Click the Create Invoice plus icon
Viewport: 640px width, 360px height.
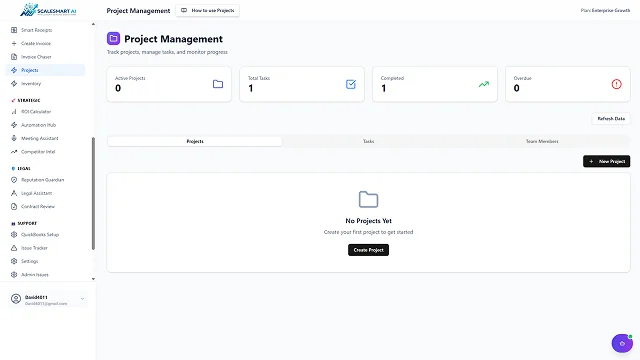[14, 43]
